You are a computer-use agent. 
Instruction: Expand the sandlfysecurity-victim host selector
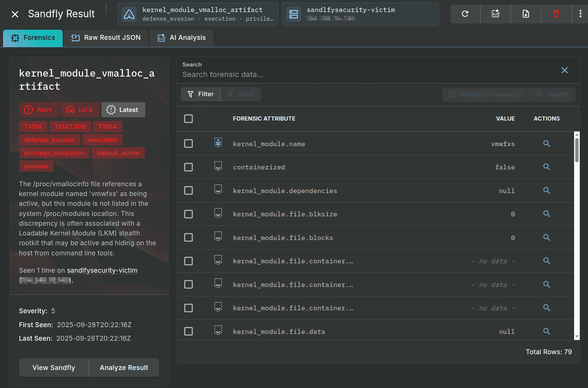click(x=360, y=14)
